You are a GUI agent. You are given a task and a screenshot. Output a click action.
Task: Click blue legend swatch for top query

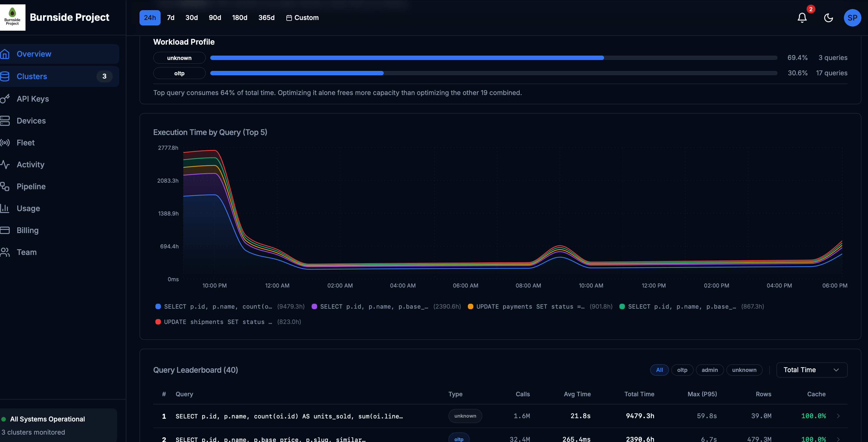click(158, 306)
